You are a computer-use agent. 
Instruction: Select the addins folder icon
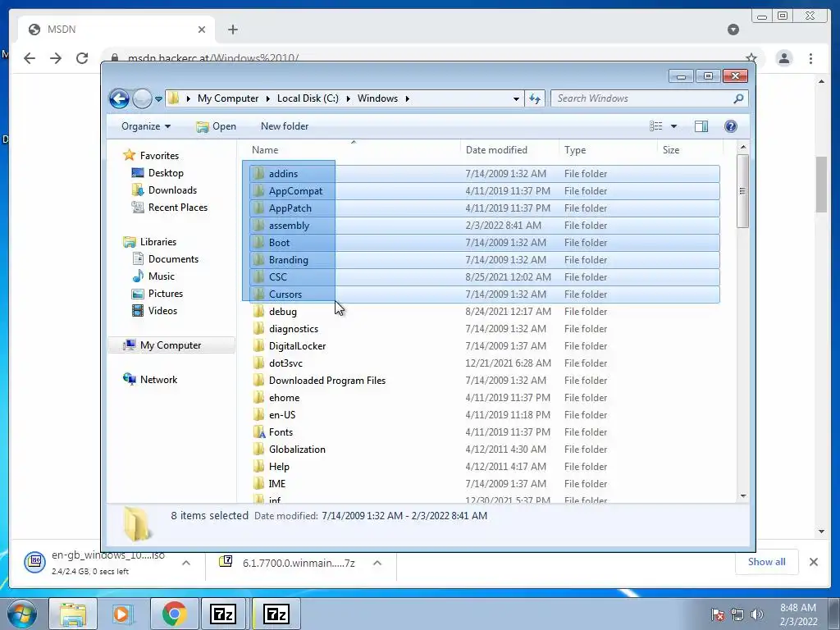pyautogui.click(x=258, y=174)
